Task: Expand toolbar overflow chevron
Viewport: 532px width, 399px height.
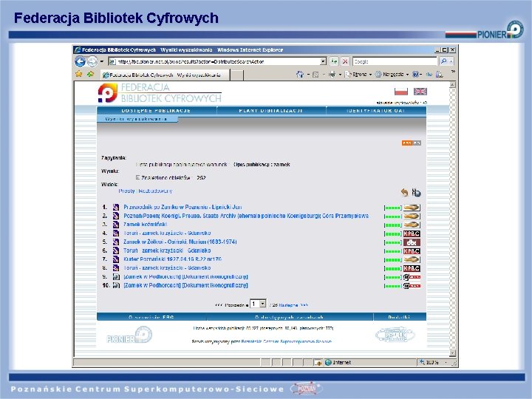Action: pos(453,72)
